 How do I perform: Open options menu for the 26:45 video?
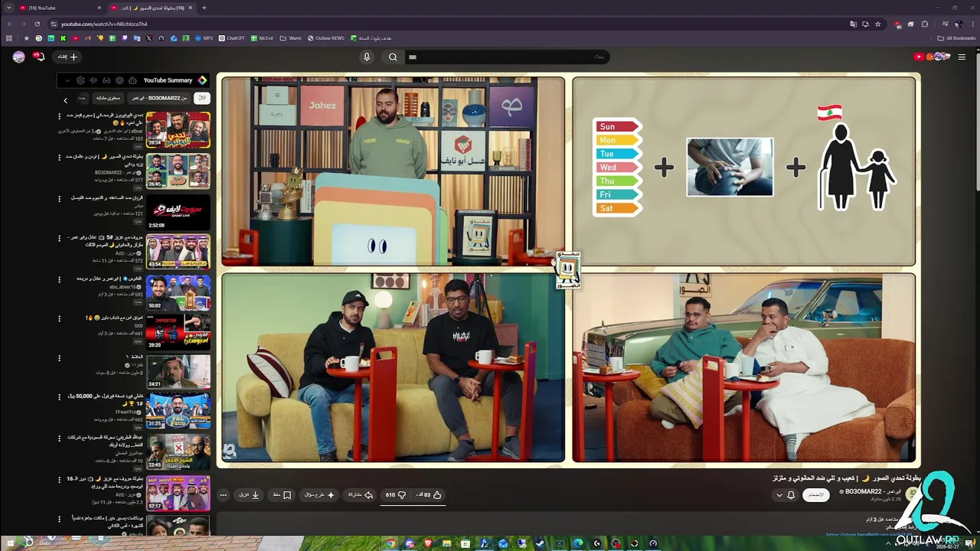point(60,158)
